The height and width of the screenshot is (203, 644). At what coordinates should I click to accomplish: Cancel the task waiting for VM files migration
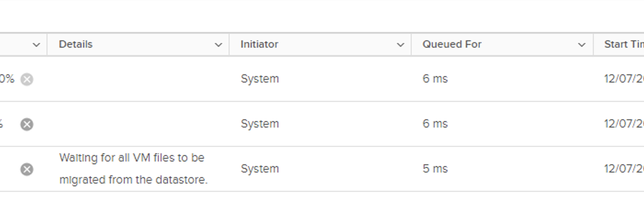pos(27,169)
